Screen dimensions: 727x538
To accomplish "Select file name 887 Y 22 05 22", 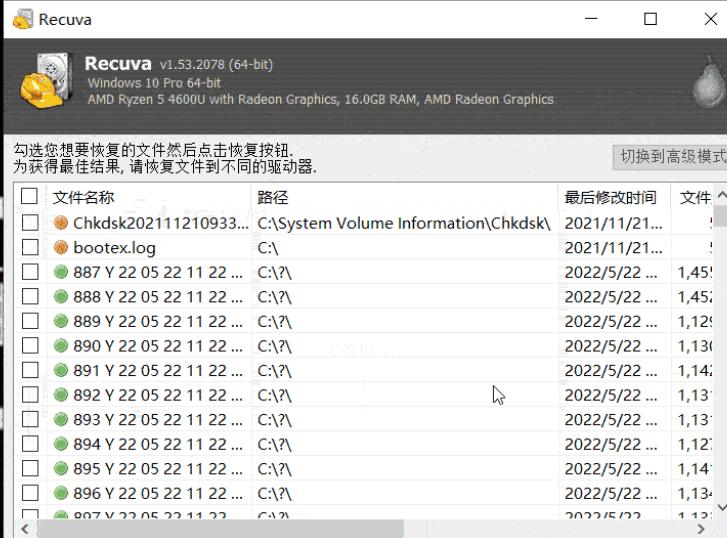I will [158, 272].
